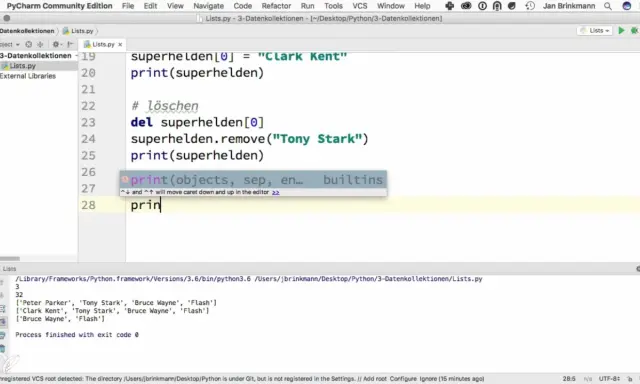The height and width of the screenshot is (384, 640).
Task: Click the Creative Cloud menu bar icon
Action: [466, 6]
